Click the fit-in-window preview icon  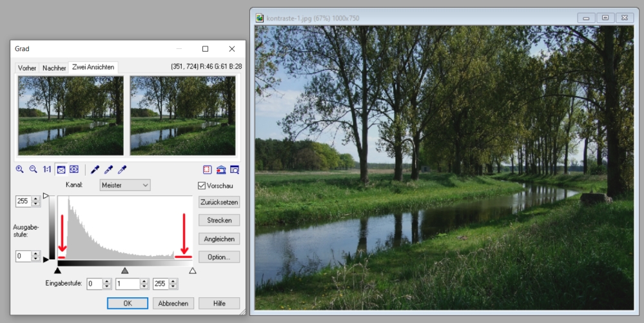point(61,170)
